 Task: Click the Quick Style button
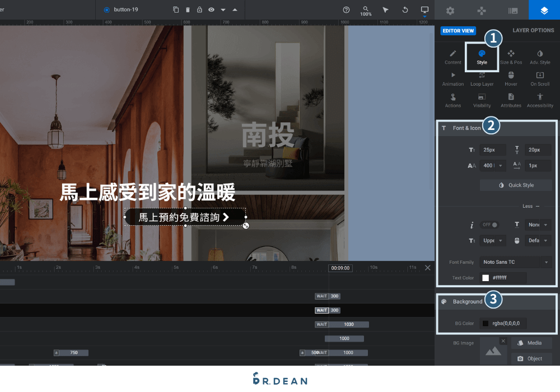coord(516,185)
